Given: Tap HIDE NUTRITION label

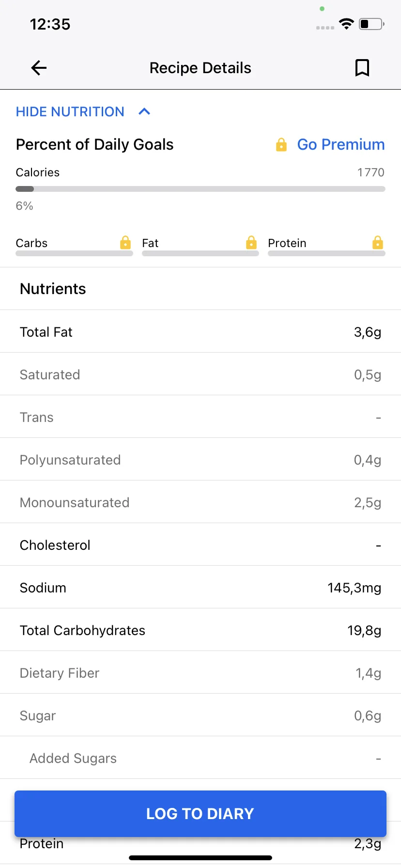Looking at the screenshot, I should pyautogui.click(x=70, y=112).
